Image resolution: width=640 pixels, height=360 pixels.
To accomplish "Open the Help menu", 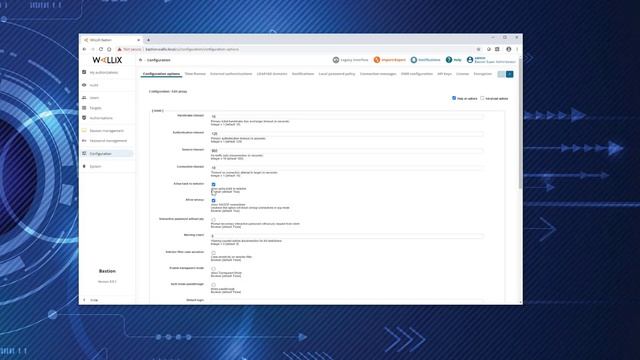I will (453, 60).
